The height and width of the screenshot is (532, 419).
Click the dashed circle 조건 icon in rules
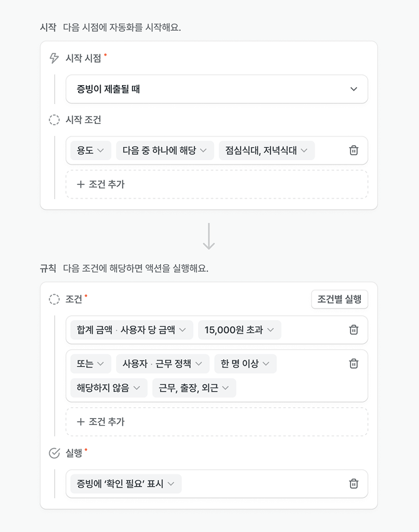pyautogui.click(x=54, y=299)
